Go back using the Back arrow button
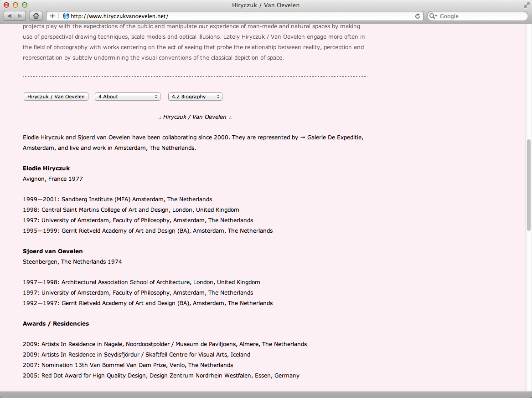Screen dimensions: 532x398 pos(10,16)
